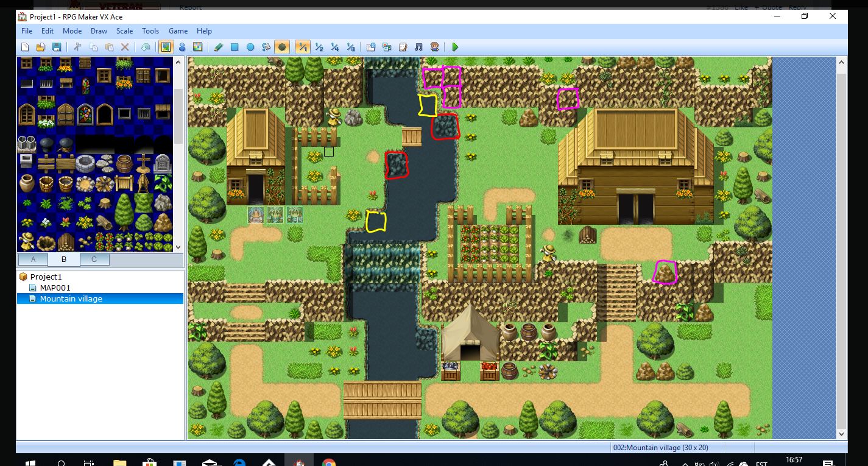Click the map view scroll down arrow
The height and width of the screenshot is (466, 868).
842,434
